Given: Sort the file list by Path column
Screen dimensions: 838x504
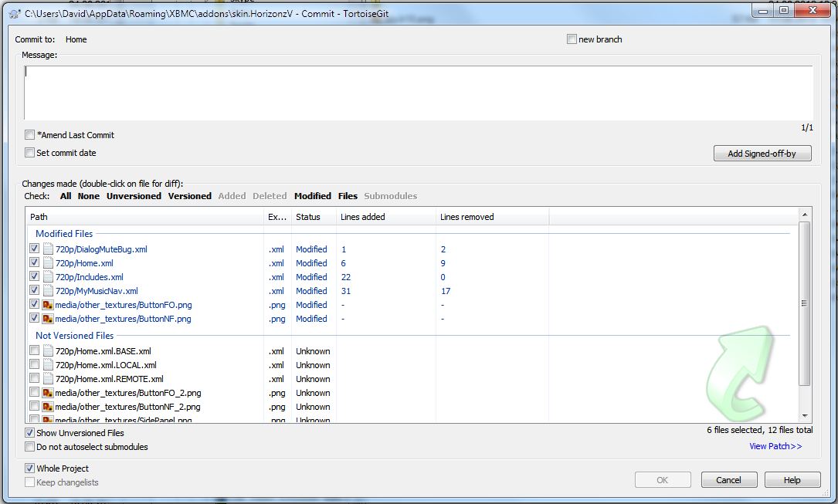Looking at the screenshot, I should coord(144,217).
